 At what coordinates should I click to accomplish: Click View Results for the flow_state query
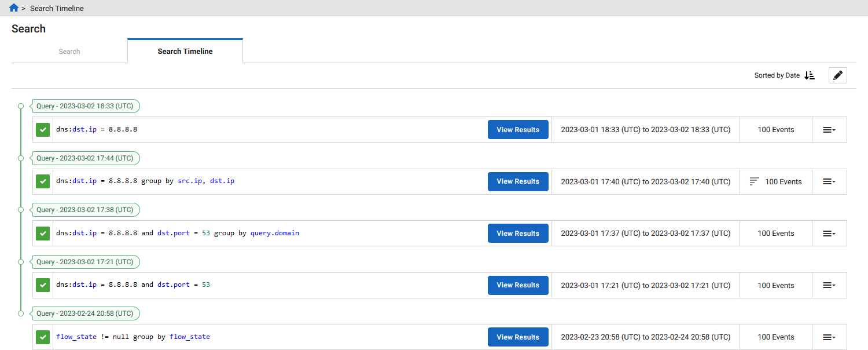pos(518,337)
